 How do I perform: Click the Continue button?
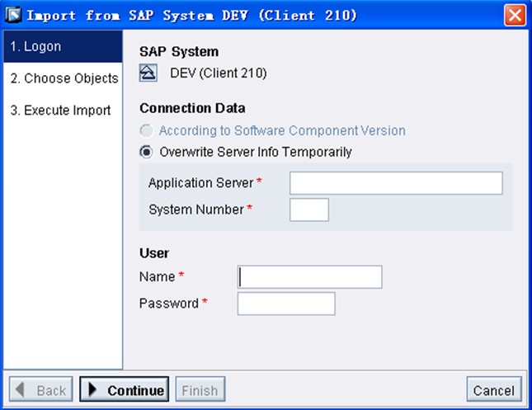[x=125, y=389]
